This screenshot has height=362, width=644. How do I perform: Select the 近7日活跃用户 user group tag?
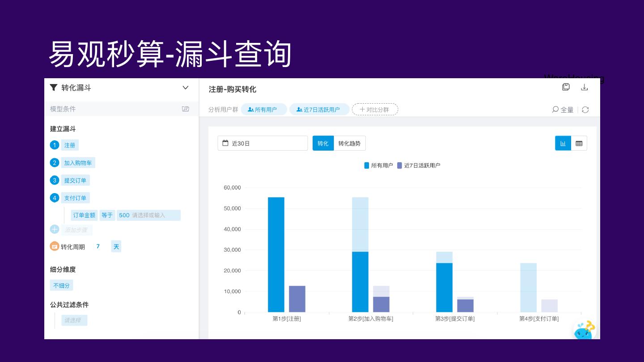point(319,109)
